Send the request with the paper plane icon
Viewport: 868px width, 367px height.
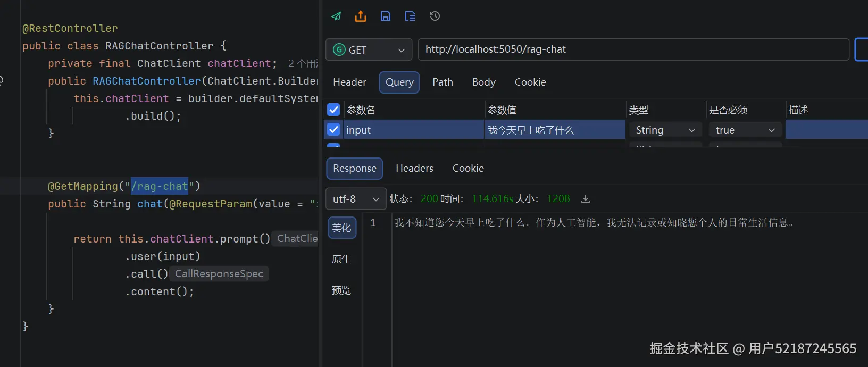pos(336,16)
